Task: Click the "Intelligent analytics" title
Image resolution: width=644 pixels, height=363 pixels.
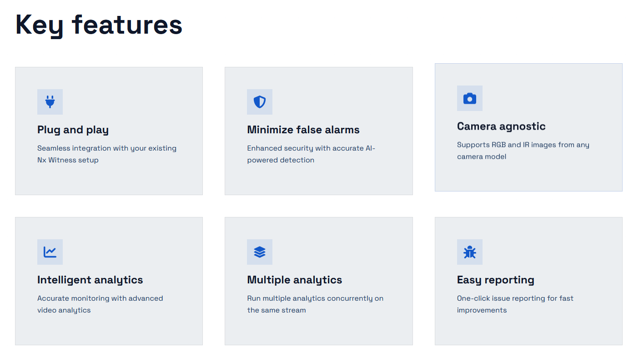Action: tap(90, 280)
